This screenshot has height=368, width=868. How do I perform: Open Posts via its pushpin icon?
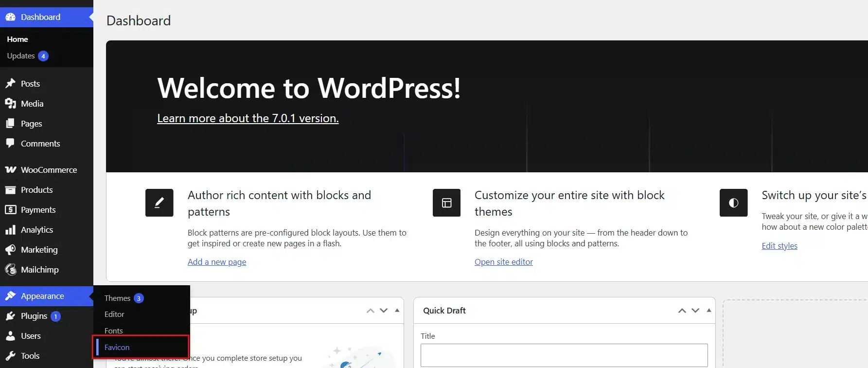[x=10, y=84]
